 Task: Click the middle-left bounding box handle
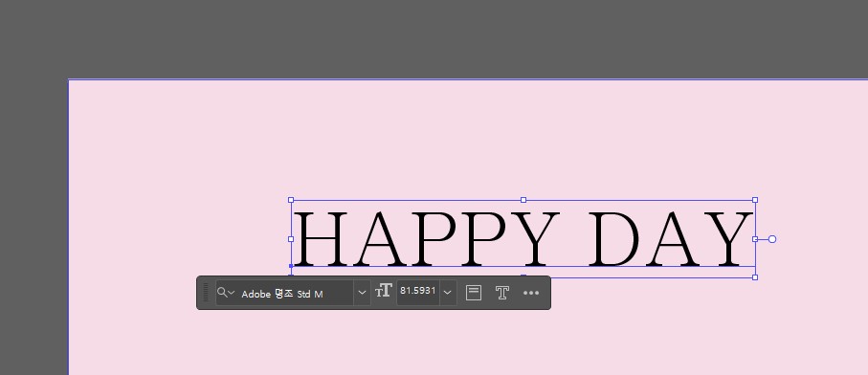pyautogui.click(x=291, y=239)
